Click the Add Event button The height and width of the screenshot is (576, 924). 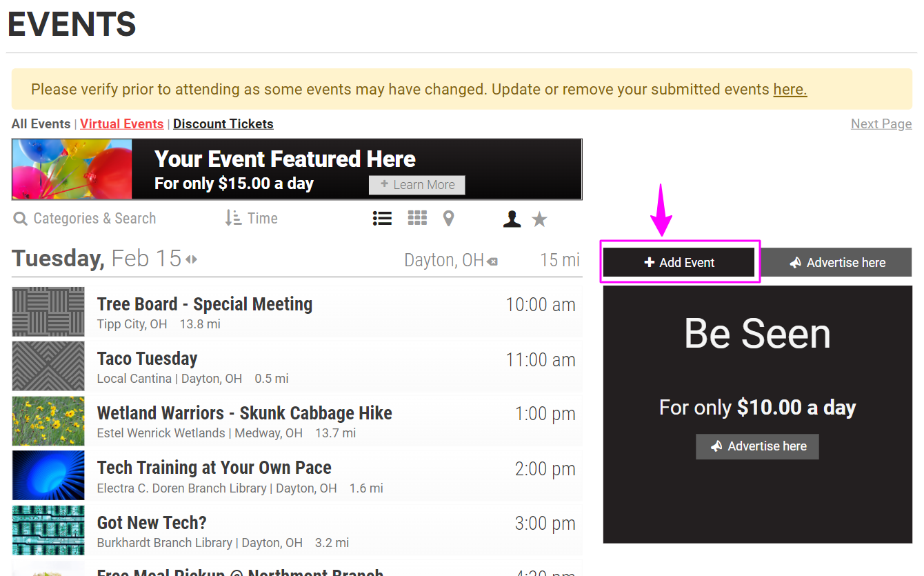point(679,262)
